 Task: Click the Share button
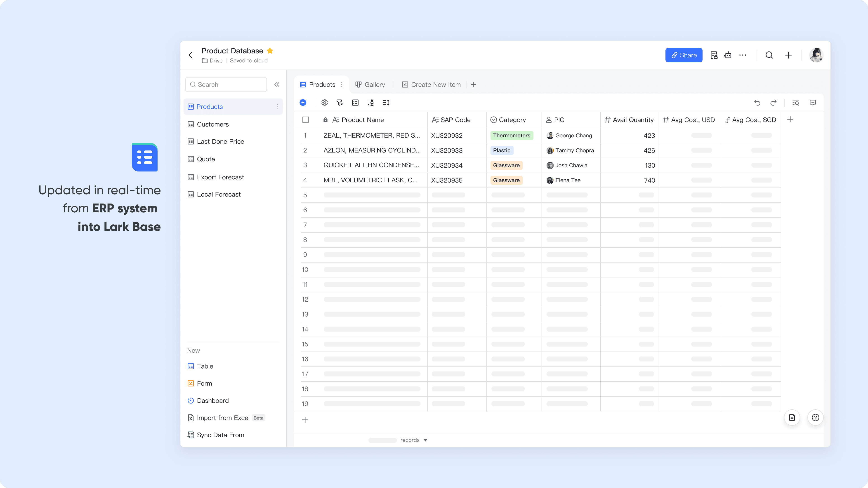[684, 55]
